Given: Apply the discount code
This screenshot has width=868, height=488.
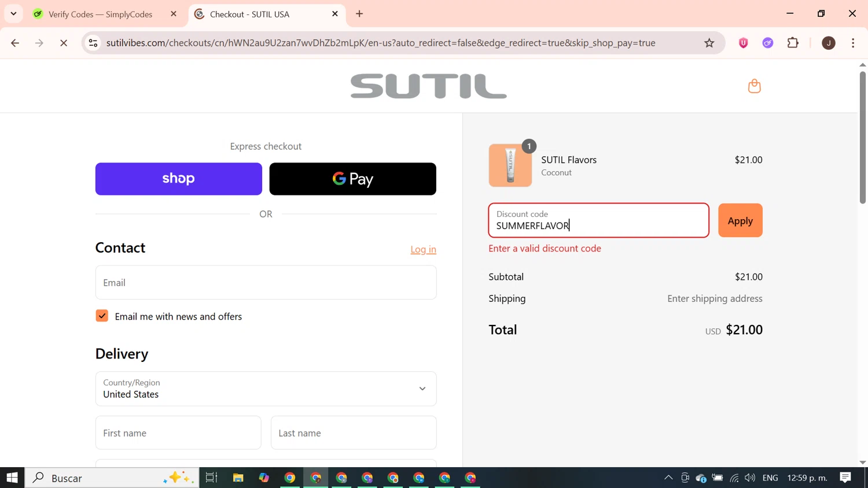Looking at the screenshot, I should [x=740, y=220].
